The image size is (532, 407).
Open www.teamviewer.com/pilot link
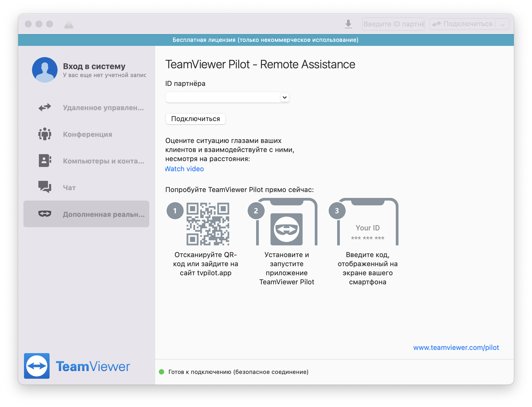456,348
